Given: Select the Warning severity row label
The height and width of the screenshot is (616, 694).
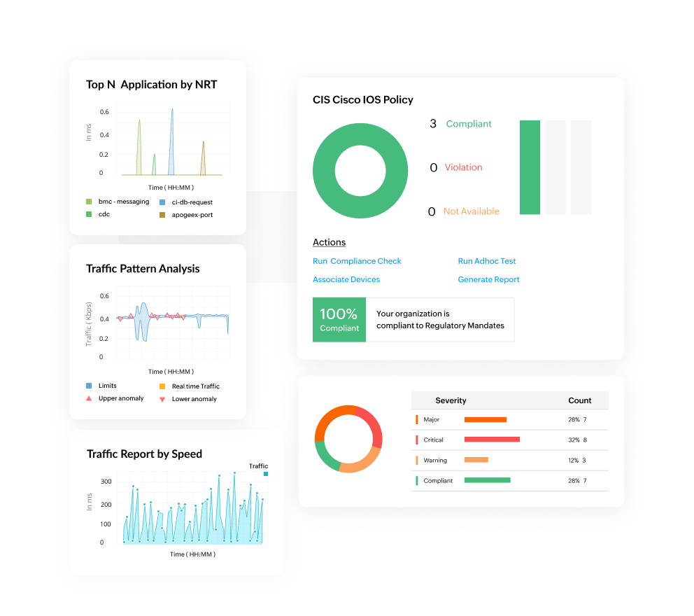Looking at the screenshot, I should pyautogui.click(x=435, y=460).
